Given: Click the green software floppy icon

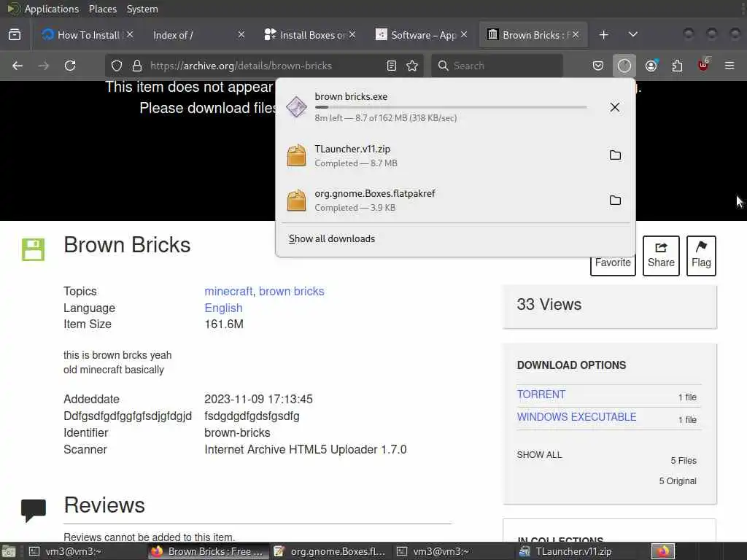Looking at the screenshot, I should [x=34, y=249].
